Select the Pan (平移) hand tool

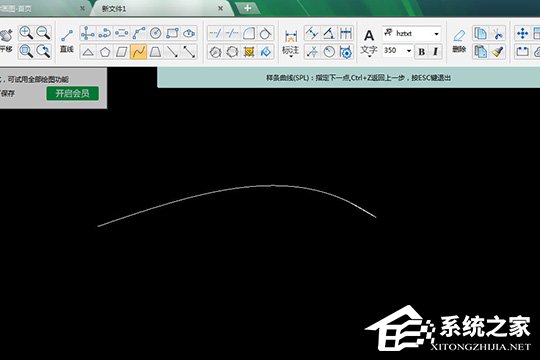pyautogui.click(x=6, y=41)
